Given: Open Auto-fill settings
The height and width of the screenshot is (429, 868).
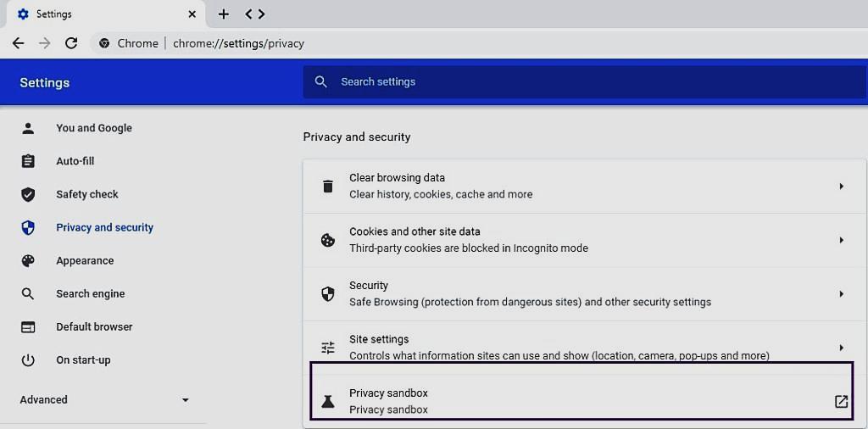Looking at the screenshot, I should 75,161.
